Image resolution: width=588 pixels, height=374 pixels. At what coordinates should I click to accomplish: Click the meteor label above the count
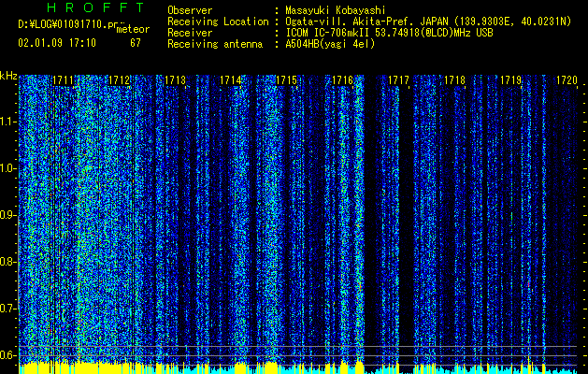(x=133, y=29)
